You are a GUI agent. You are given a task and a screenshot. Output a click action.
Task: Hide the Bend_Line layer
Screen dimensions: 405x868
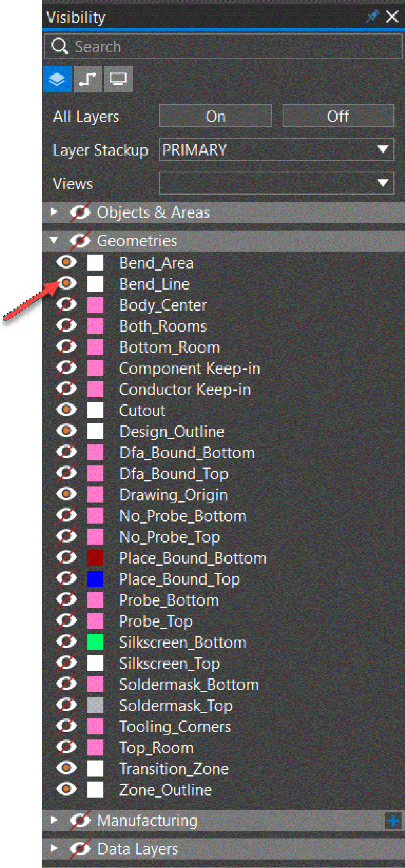[66, 283]
